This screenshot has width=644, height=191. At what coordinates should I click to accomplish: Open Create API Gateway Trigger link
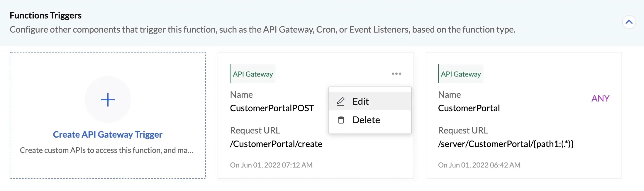click(108, 134)
